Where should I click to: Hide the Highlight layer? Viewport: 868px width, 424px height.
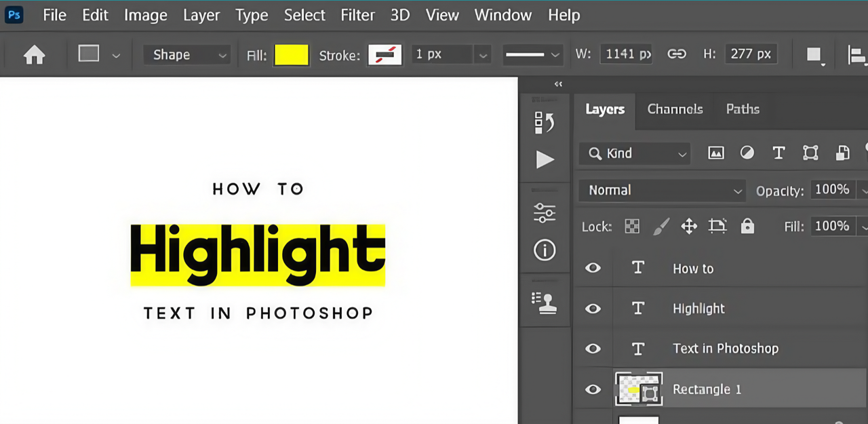593,309
